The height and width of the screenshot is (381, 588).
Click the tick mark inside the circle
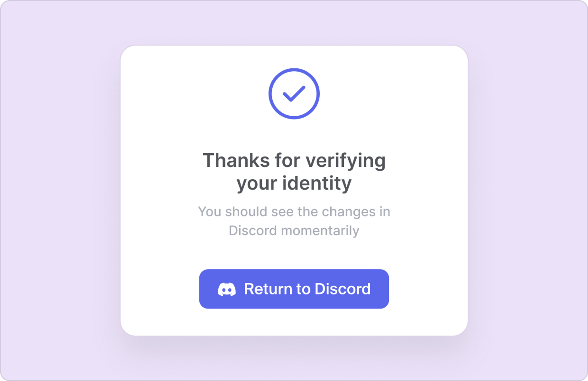coord(294,94)
